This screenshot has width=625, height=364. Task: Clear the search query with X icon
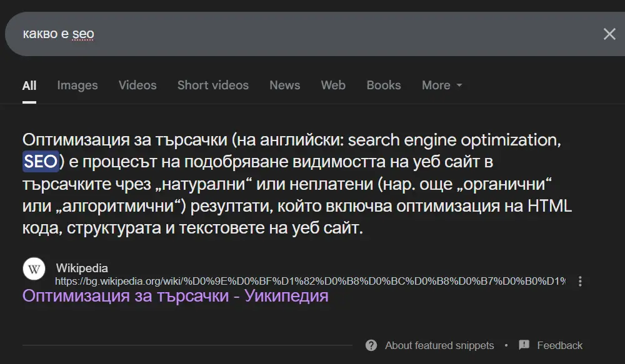coord(609,34)
